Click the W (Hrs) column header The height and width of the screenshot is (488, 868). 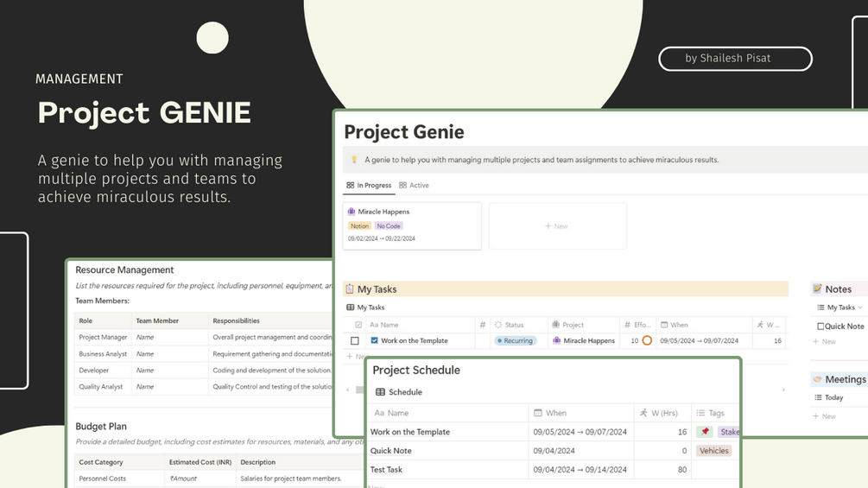point(659,413)
